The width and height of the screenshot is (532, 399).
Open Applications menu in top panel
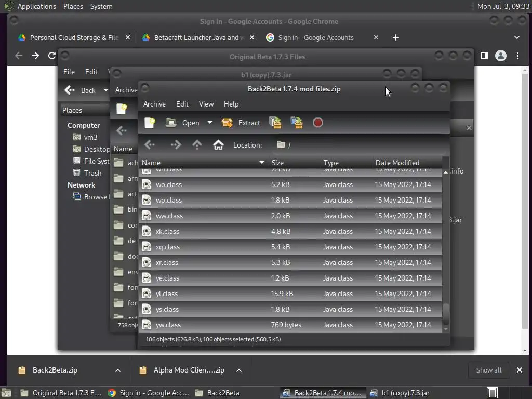pos(37,6)
